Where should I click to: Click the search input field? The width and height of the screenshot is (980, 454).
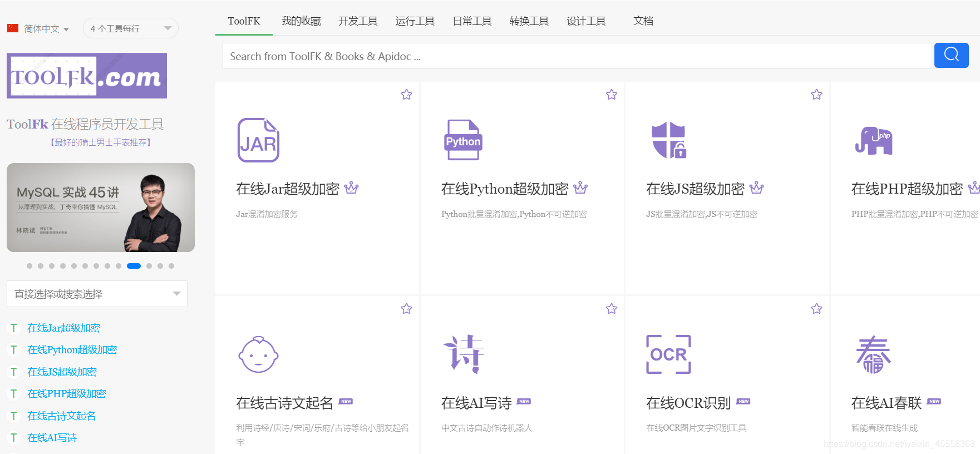[x=577, y=56]
